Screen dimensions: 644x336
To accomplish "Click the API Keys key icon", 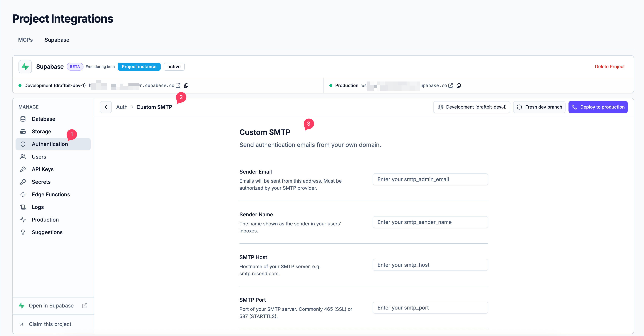I will (x=23, y=169).
